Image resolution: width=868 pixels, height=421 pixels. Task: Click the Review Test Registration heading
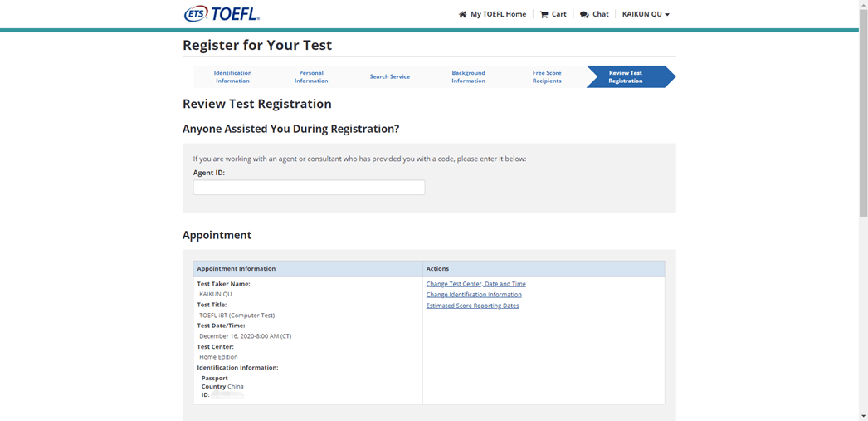(257, 104)
